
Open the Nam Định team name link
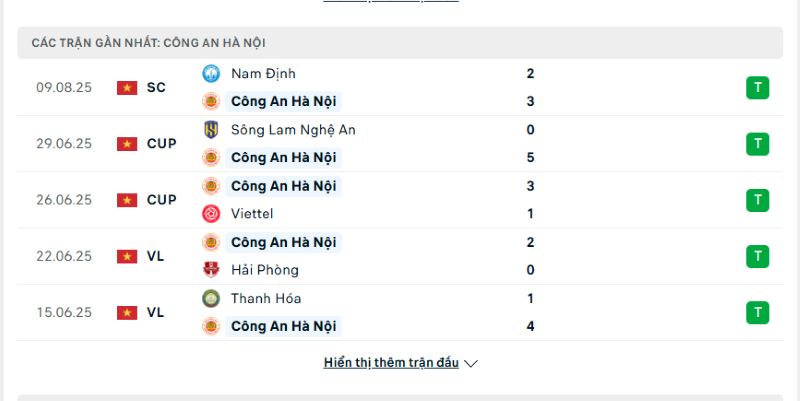[263, 73]
